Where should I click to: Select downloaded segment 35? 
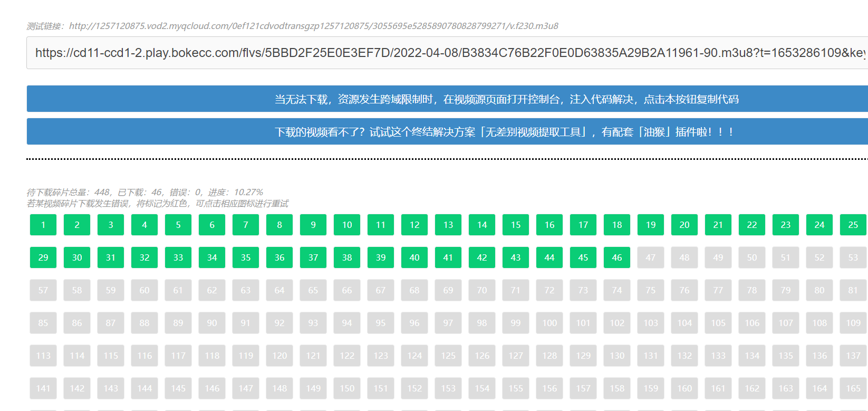(246, 257)
